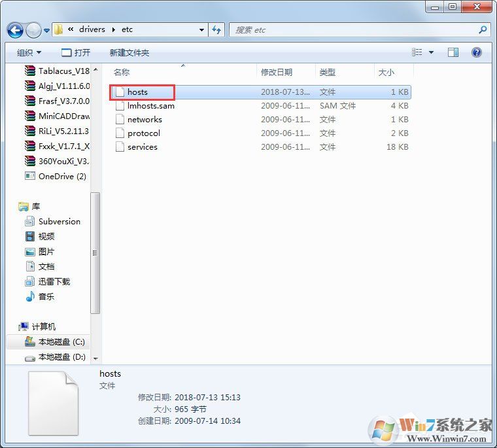Toggle the preview pane icon
Viewport: 497px width, 448px height.
coord(453,52)
